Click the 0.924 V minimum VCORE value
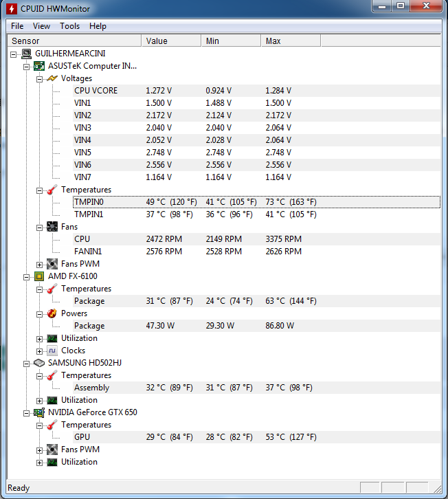Image resolution: width=448 pixels, height=499 pixels. click(x=219, y=91)
